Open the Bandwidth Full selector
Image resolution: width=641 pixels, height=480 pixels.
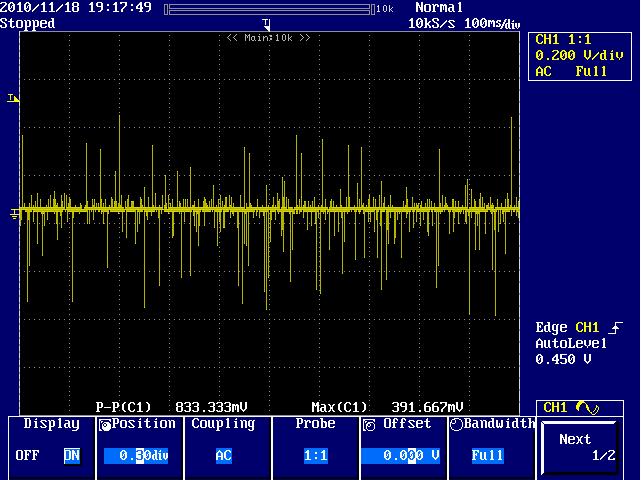[487, 455]
